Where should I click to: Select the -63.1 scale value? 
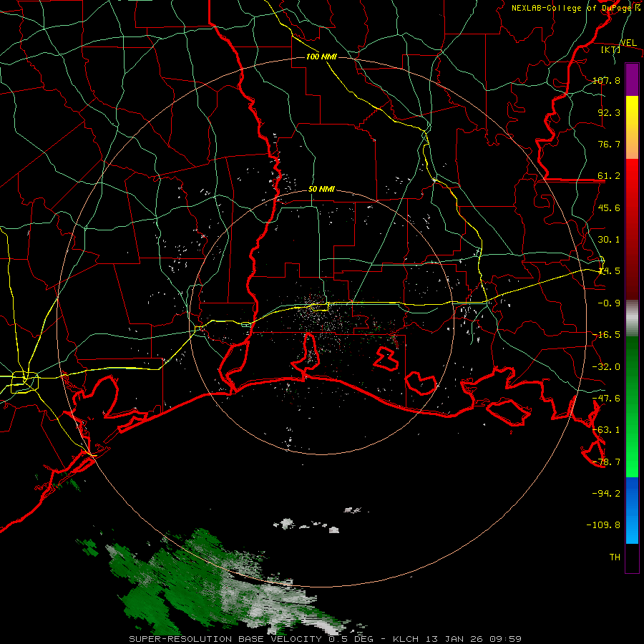[x=606, y=430]
